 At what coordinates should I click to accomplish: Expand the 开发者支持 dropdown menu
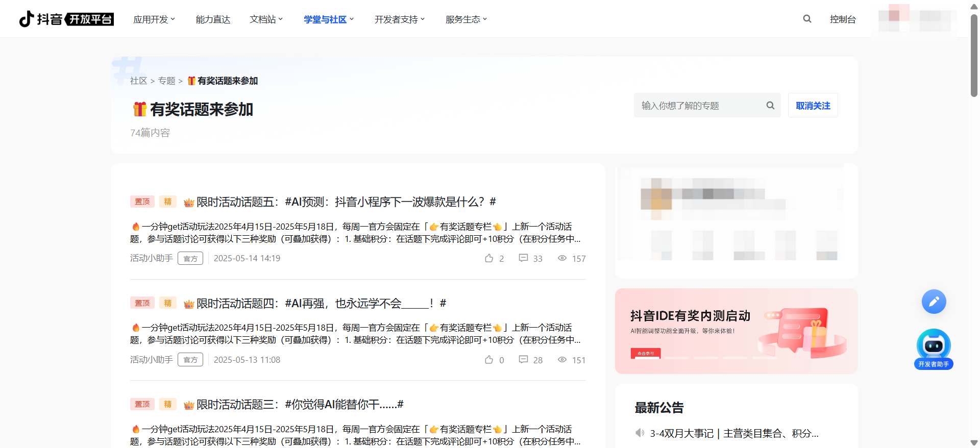pos(399,19)
